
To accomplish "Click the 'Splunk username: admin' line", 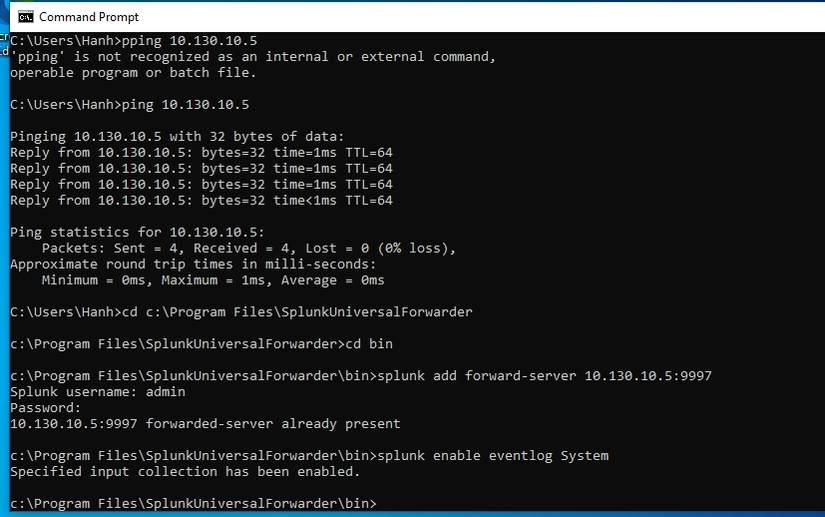I will [97, 392].
